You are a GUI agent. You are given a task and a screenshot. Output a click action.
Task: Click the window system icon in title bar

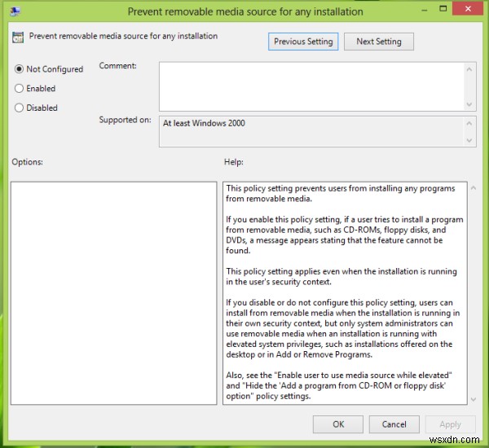click(15, 11)
